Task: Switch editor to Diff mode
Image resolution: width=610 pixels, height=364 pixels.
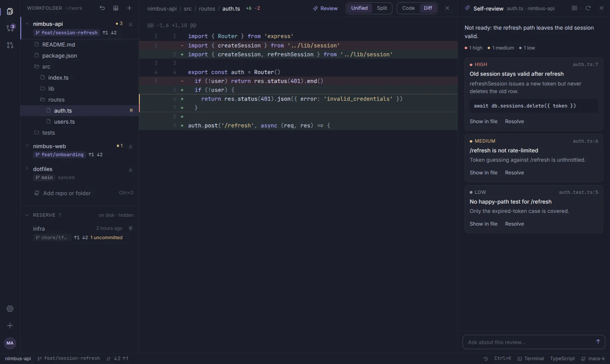Action: point(428,8)
